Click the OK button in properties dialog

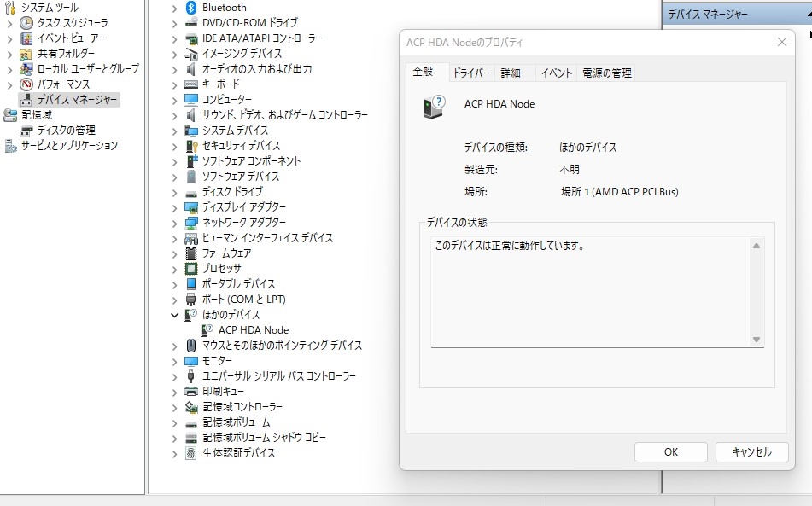click(x=670, y=451)
